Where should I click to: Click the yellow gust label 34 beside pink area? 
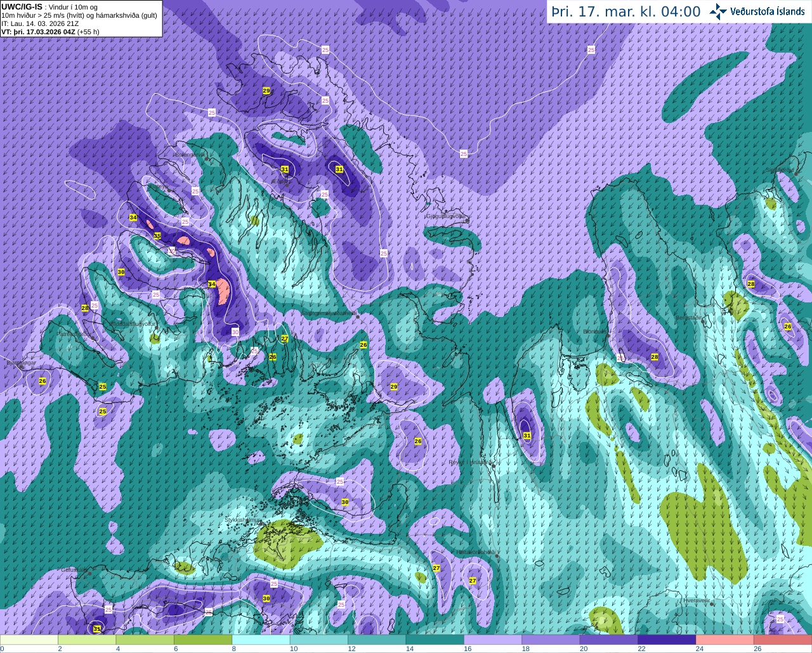click(211, 284)
